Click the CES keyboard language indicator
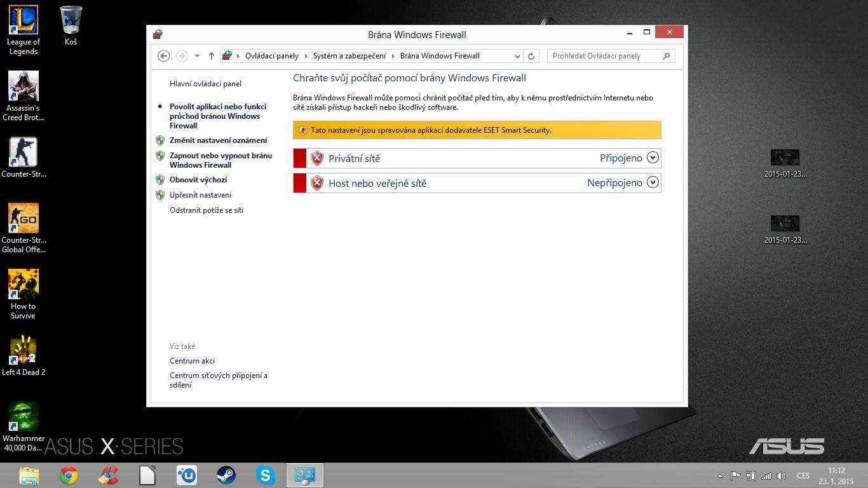The width and height of the screenshot is (868, 488). (x=803, y=475)
